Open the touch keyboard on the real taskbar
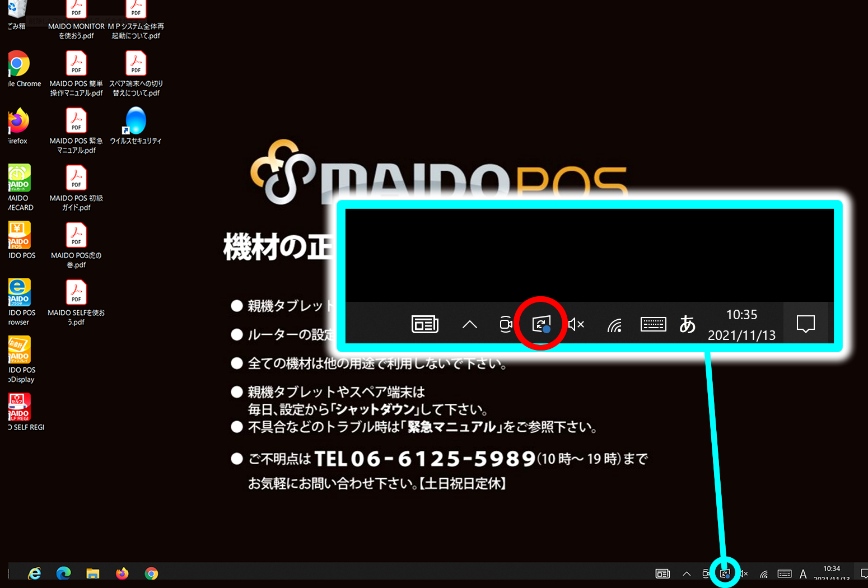 click(x=785, y=573)
